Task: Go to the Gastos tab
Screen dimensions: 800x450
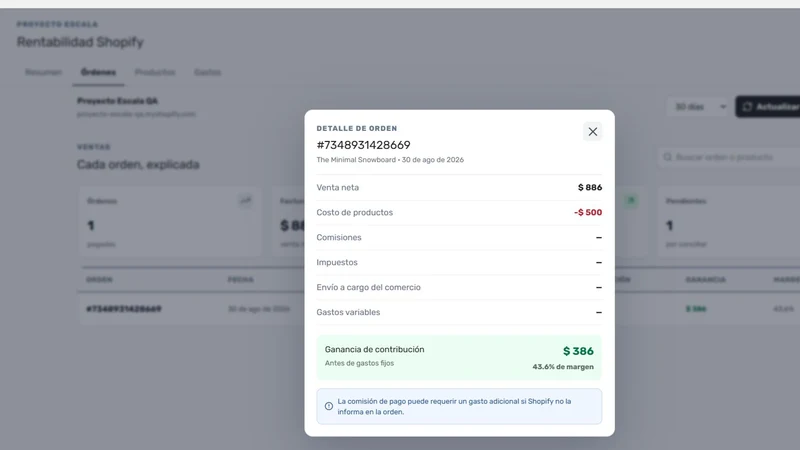Action: (x=207, y=72)
